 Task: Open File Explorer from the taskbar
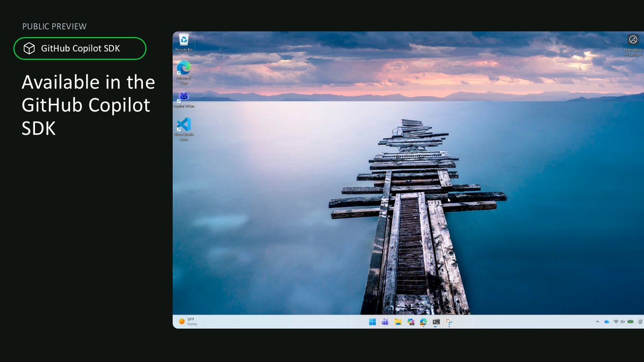point(398,322)
